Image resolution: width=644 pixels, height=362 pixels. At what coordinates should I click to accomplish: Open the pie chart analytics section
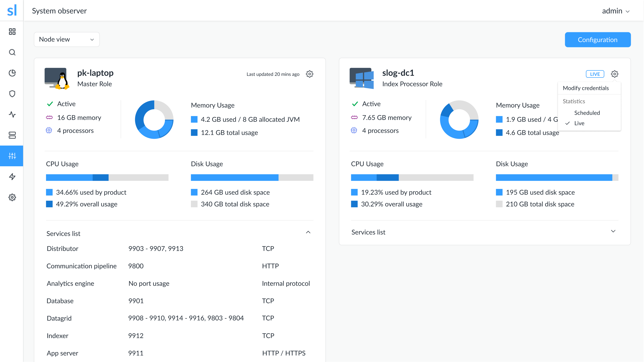(x=12, y=73)
